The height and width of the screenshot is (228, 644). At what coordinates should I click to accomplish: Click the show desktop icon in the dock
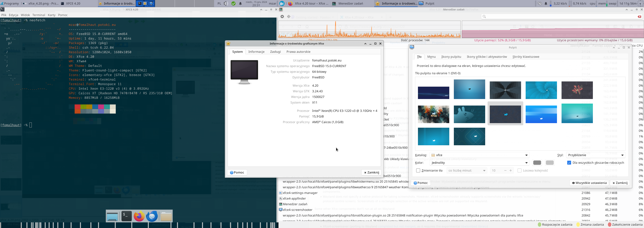coord(112,216)
